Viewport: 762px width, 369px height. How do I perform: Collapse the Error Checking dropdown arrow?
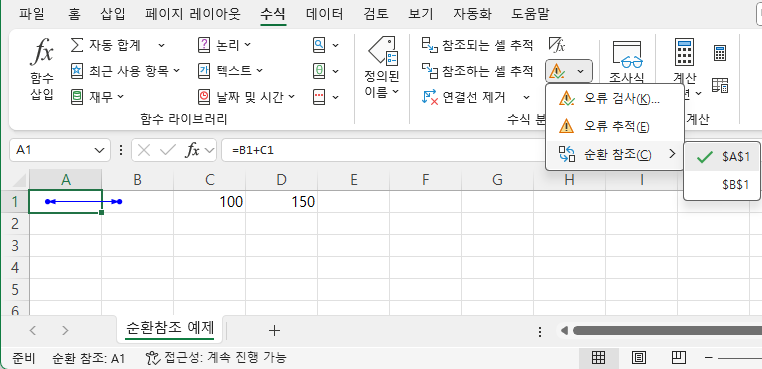pyautogui.click(x=581, y=71)
